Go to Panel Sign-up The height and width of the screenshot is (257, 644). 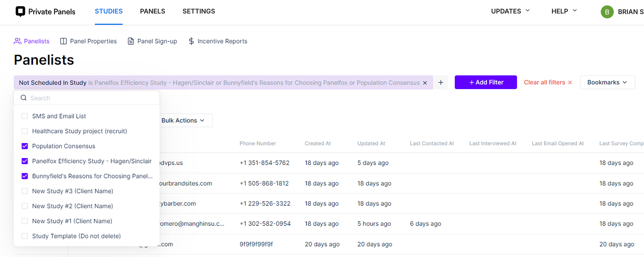(x=153, y=41)
